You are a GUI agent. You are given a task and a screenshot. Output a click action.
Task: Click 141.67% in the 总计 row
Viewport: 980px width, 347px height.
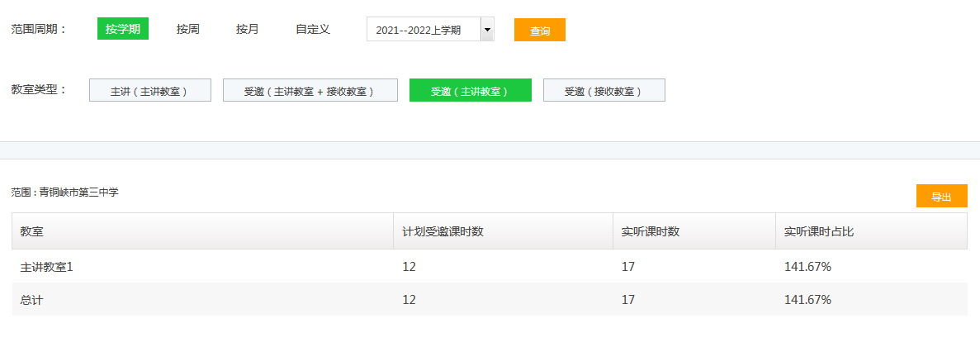click(x=807, y=300)
